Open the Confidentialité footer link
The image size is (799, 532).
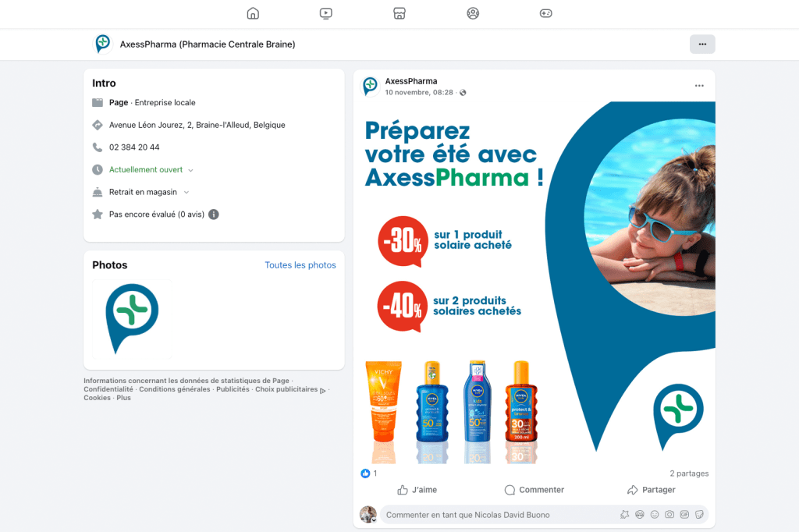[x=108, y=389]
